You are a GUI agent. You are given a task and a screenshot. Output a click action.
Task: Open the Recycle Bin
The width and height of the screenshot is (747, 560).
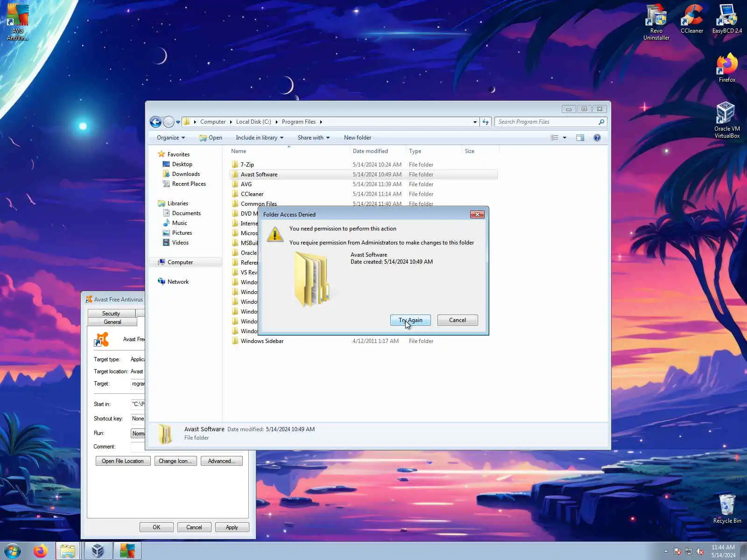click(x=727, y=509)
